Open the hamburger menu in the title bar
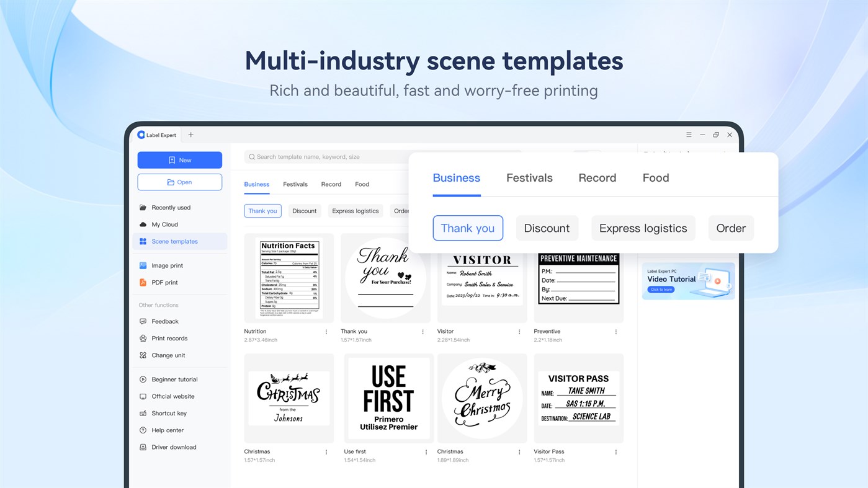Image resolution: width=868 pixels, height=488 pixels. point(689,135)
